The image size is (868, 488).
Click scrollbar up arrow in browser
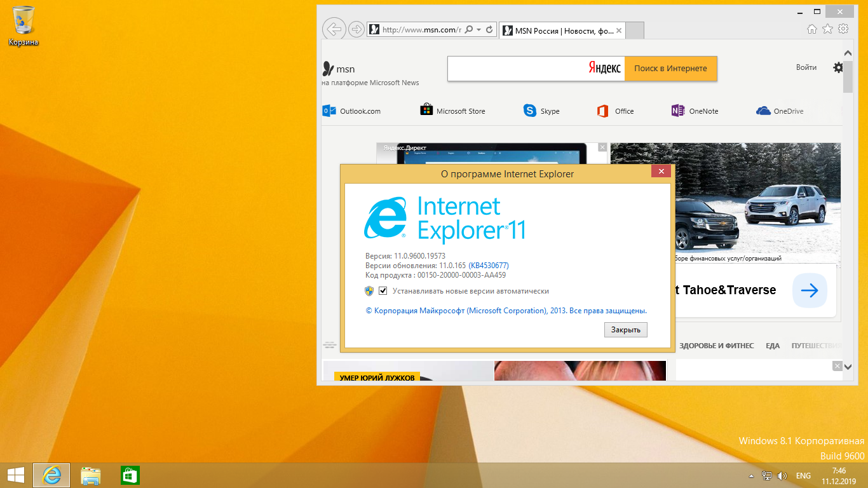pyautogui.click(x=848, y=52)
